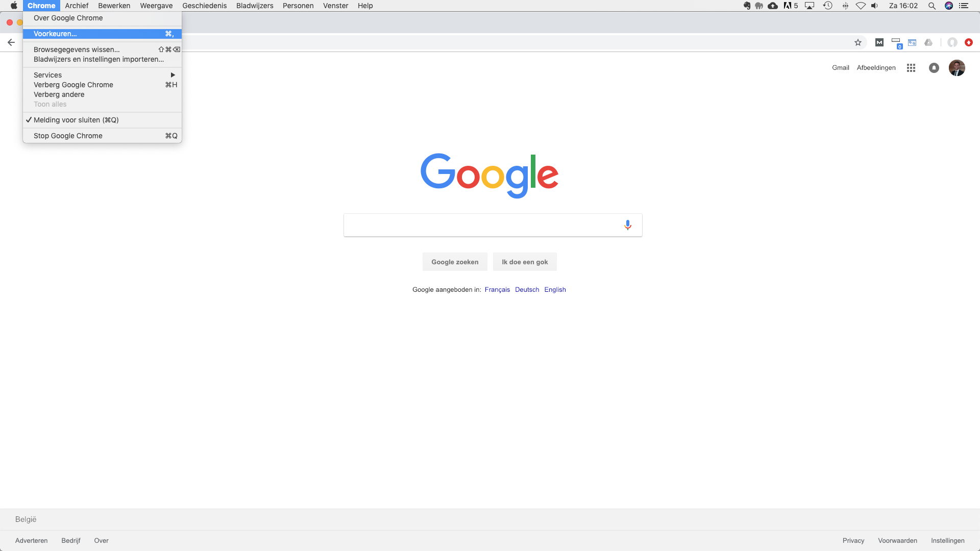Viewport: 980px width, 551px height.
Task: Open Google notifications bell
Action: (934, 68)
